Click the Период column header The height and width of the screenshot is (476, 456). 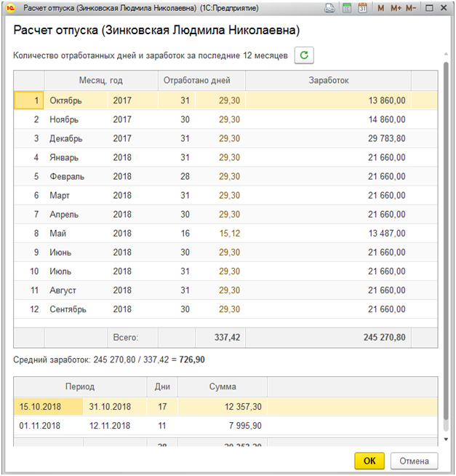pos(79,387)
